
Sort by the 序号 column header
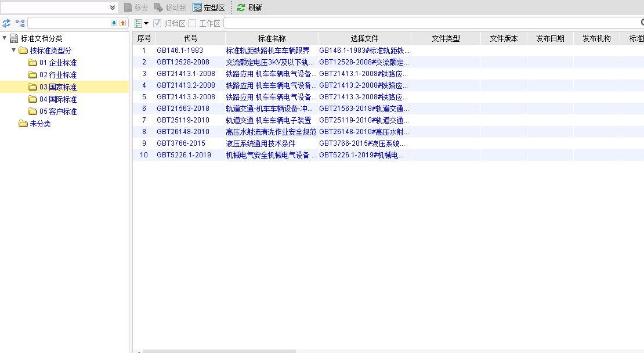click(144, 38)
